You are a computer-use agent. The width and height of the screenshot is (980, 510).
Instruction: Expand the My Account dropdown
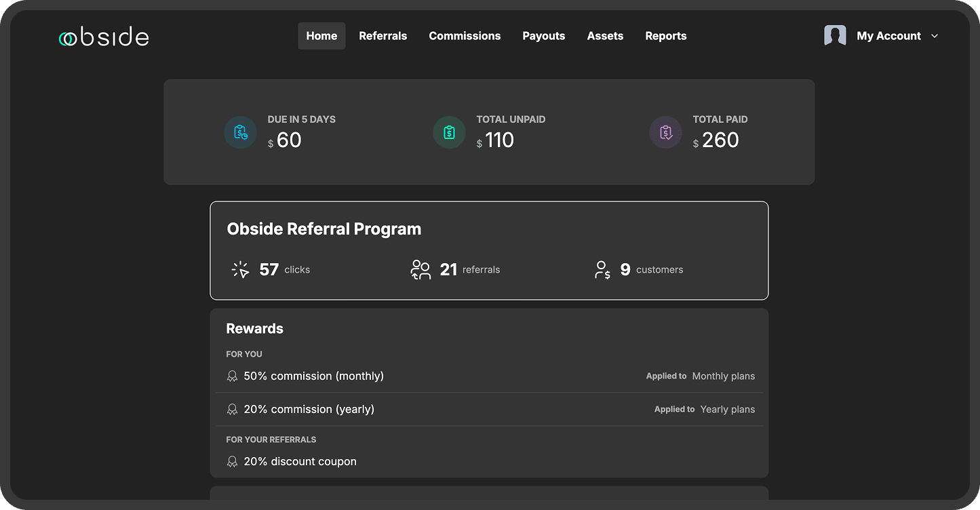(x=935, y=35)
